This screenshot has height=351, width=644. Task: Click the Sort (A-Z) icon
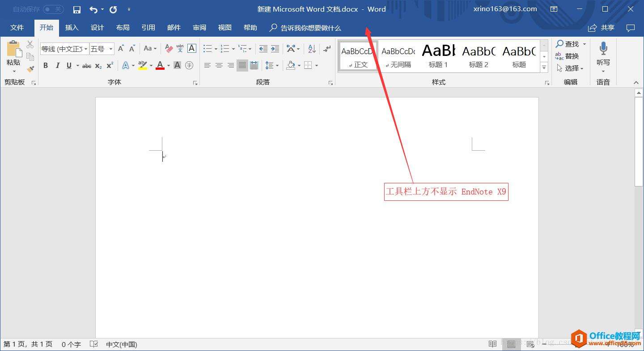click(x=312, y=48)
